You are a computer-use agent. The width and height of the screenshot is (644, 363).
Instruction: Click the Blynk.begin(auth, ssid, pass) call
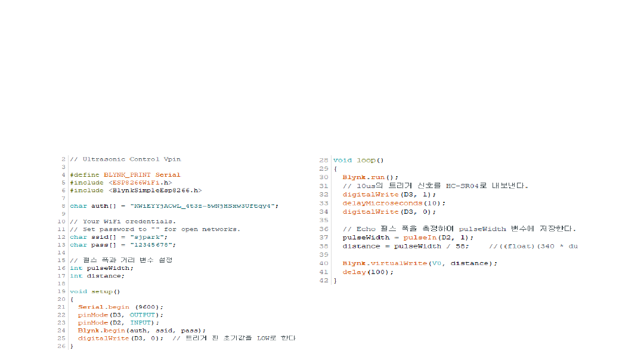(142, 330)
